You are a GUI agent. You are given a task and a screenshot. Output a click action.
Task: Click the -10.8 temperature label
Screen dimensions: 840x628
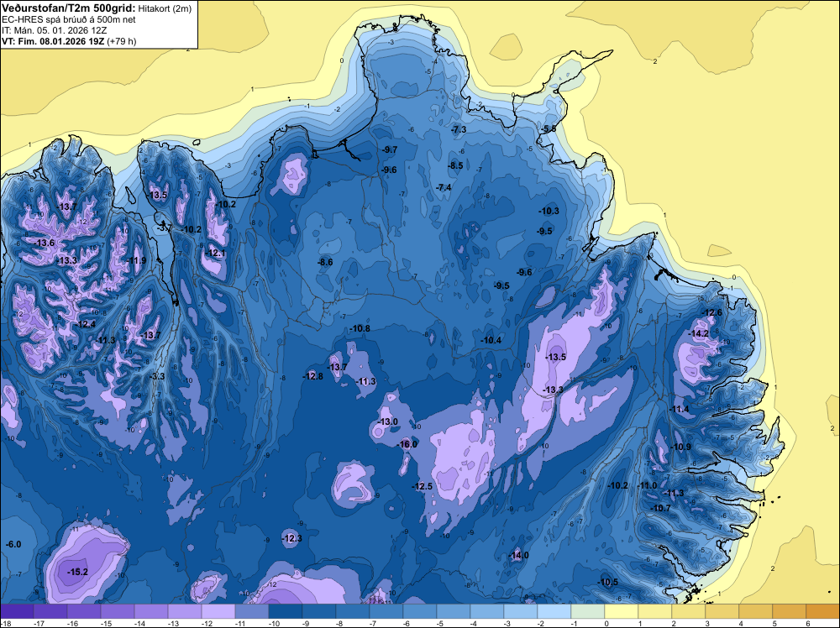(360, 328)
